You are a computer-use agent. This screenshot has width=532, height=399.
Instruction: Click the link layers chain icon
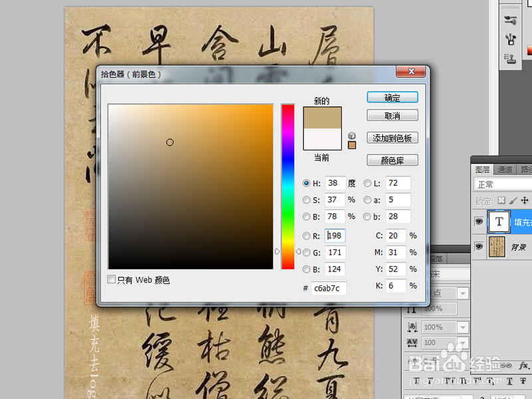506,365
